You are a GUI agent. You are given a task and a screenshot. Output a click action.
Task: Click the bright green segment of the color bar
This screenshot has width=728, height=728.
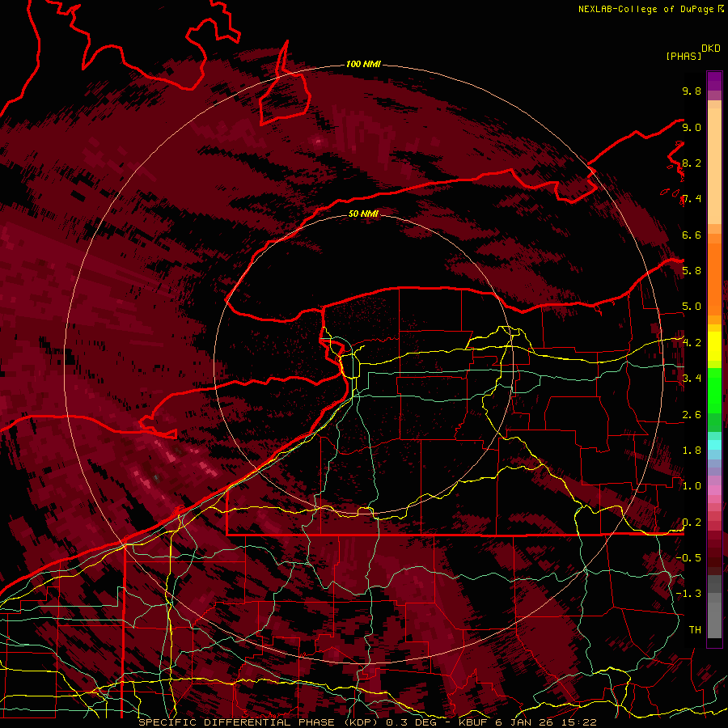pyautogui.click(x=714, y=392)
